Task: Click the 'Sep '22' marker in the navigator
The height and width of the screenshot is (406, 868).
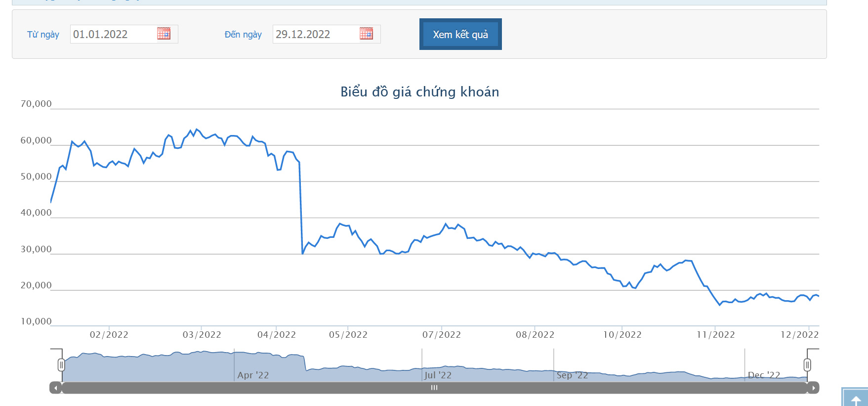Action: pyautogui.click(x=572, y=375)
